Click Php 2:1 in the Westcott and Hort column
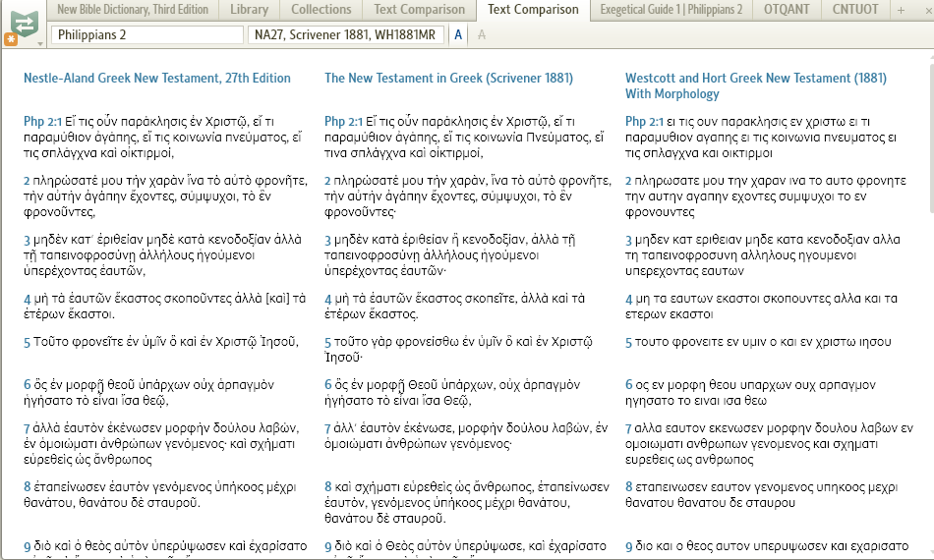 coord(644,122)
